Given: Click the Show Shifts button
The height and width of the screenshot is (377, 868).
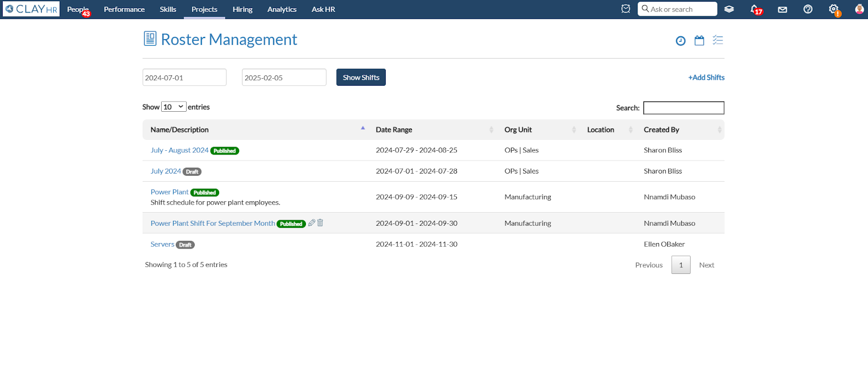Looking at the screenshot, I should pyautogui.click(x=361, y=77).
